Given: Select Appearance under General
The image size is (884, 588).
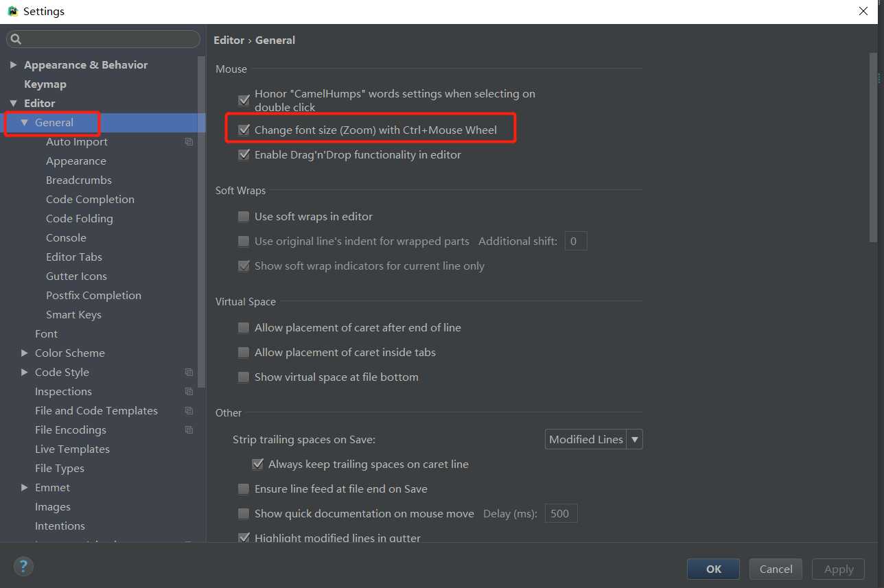Looking at the screenshot, I should pyautogui.click(x=76, y=161).
